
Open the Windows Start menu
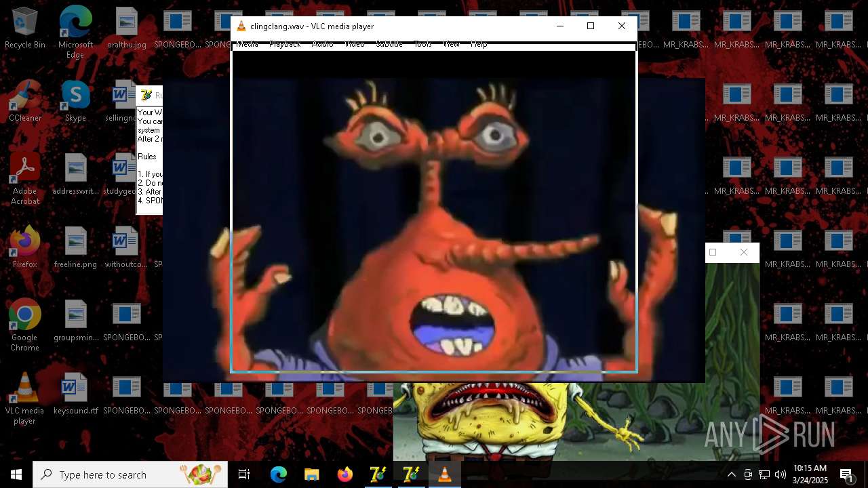[16, 474]
